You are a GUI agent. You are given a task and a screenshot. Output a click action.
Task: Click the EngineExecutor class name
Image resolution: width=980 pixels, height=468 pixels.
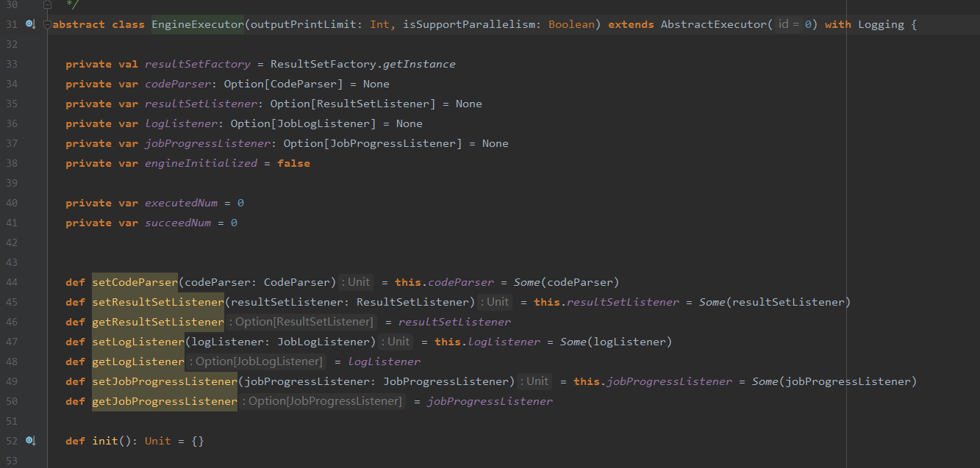coord(197,24)
